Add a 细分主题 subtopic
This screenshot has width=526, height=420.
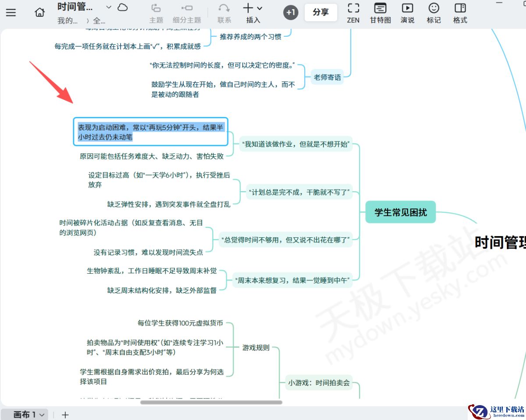(x=186, y=12)
